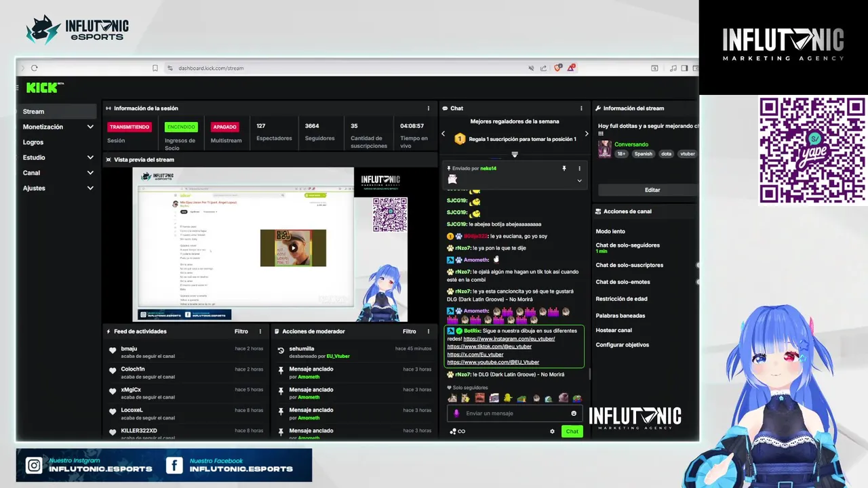Open Monetización menu label

[x=43, y=127]
